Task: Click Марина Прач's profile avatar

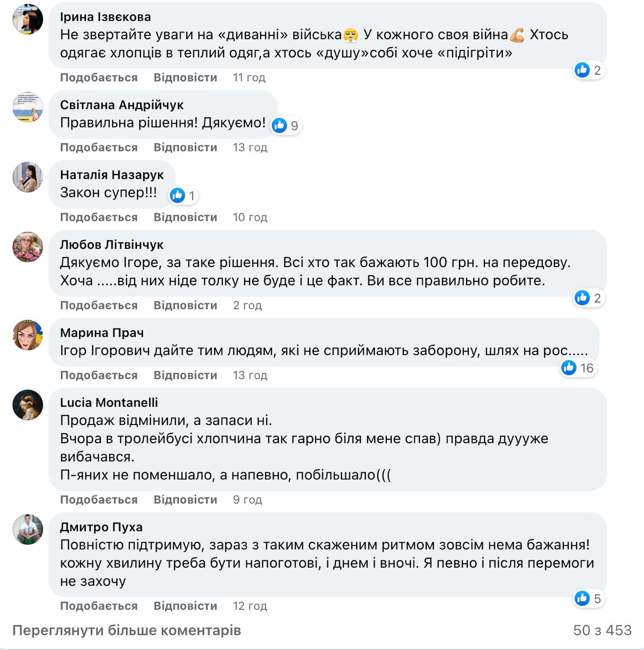Action: [x=28, y=335]
